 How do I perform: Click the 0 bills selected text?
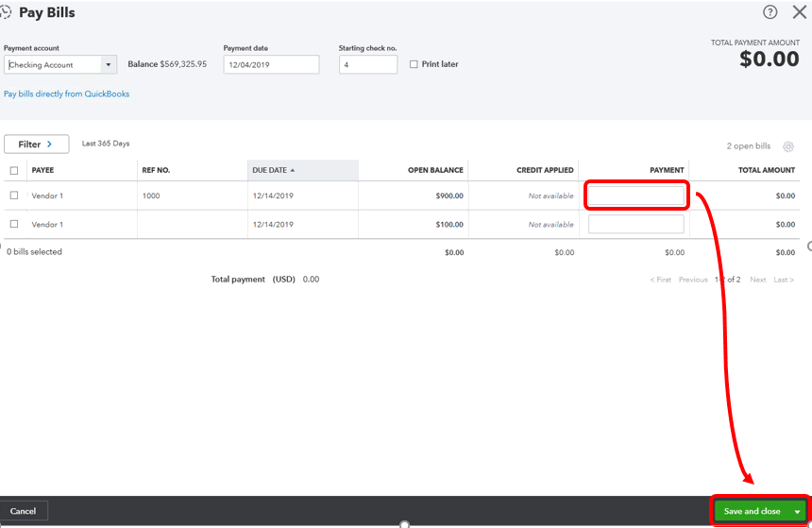(x=34, y=252)
